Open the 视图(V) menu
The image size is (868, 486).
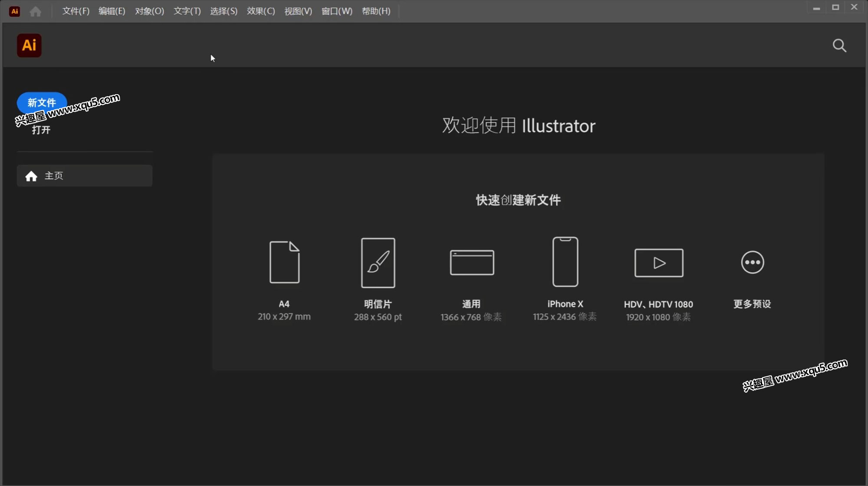click(x=298, y=11)
